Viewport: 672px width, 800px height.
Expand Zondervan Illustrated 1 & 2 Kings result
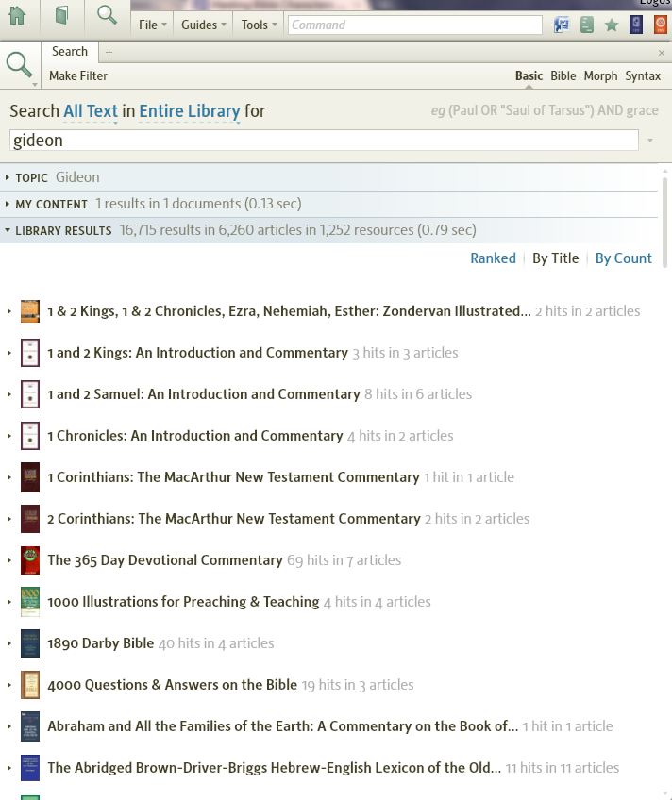8,311
